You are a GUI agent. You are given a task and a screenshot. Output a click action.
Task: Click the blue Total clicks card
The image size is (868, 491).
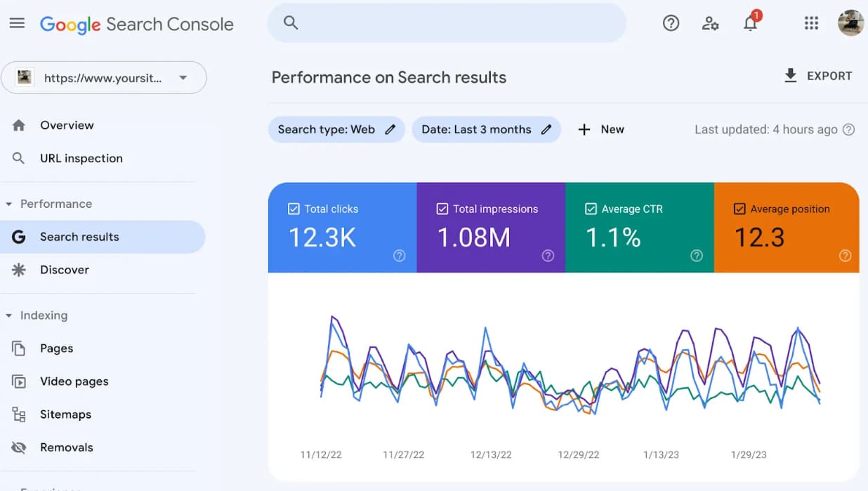point(343,228)
